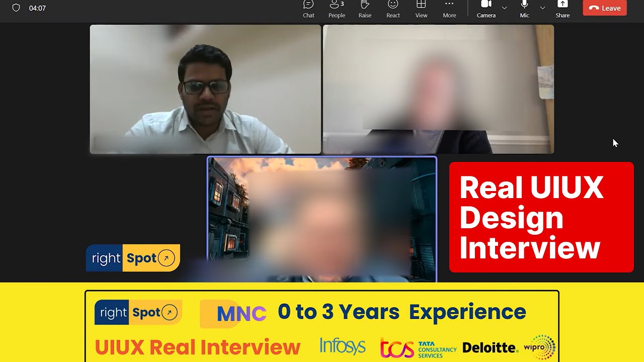Open the More options menu
Image resolution: width=644 pixels, height=362 pixels.
click(x=449, y=9)
